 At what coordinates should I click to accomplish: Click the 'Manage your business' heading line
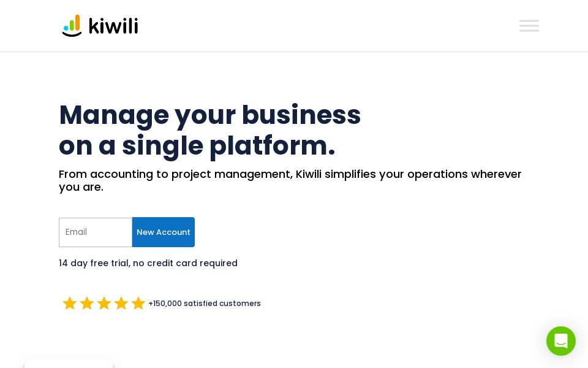pos(209,115)
